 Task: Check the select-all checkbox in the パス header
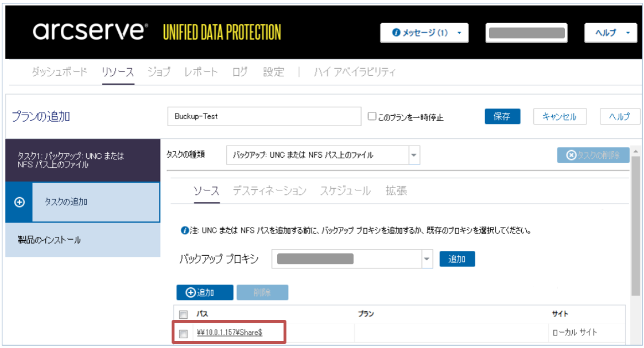point(183,314)
